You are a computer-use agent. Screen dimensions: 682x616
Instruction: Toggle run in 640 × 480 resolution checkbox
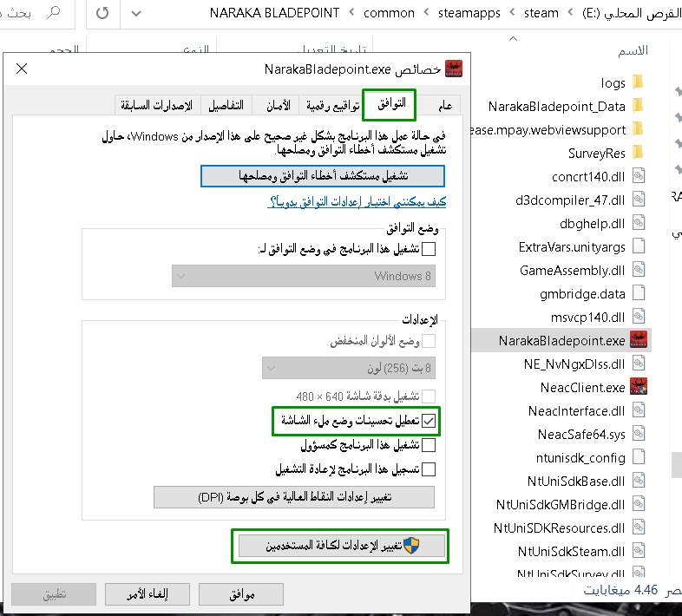click(429, 396)
